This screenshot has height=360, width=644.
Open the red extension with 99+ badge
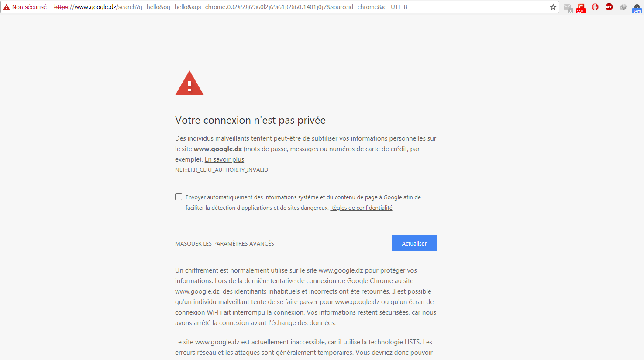tap(581, 8)
